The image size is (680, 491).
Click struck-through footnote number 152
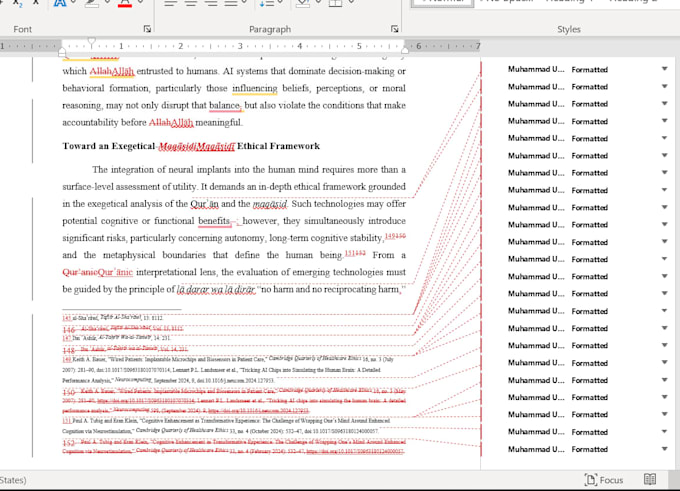[x=69, y=443]
